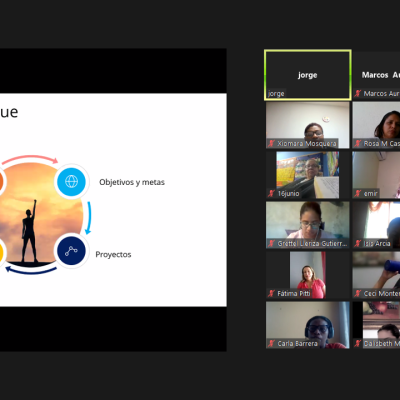Viewport: 400px width, 400px height.
Task: Select the 16junio participant video
Action: [308, 175]
